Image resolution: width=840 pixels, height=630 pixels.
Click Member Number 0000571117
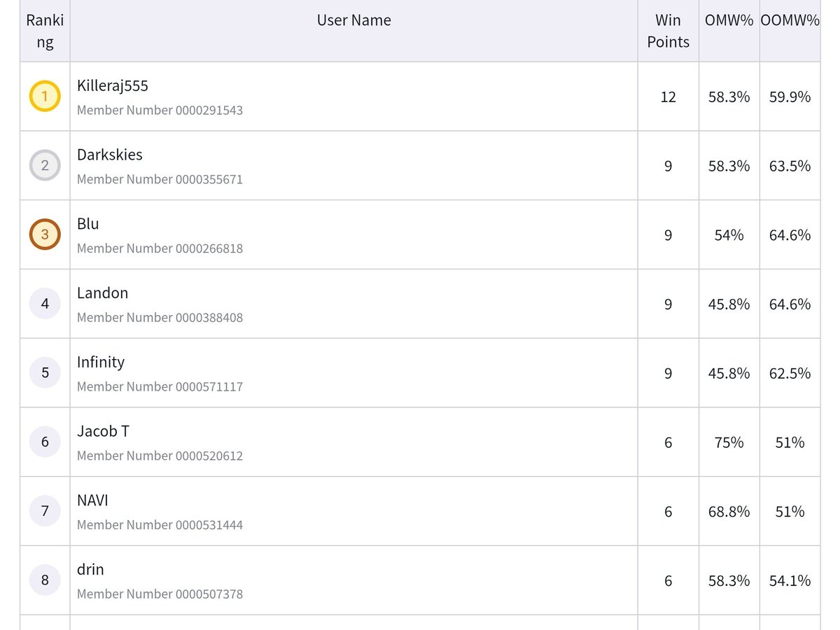(160, 386)
